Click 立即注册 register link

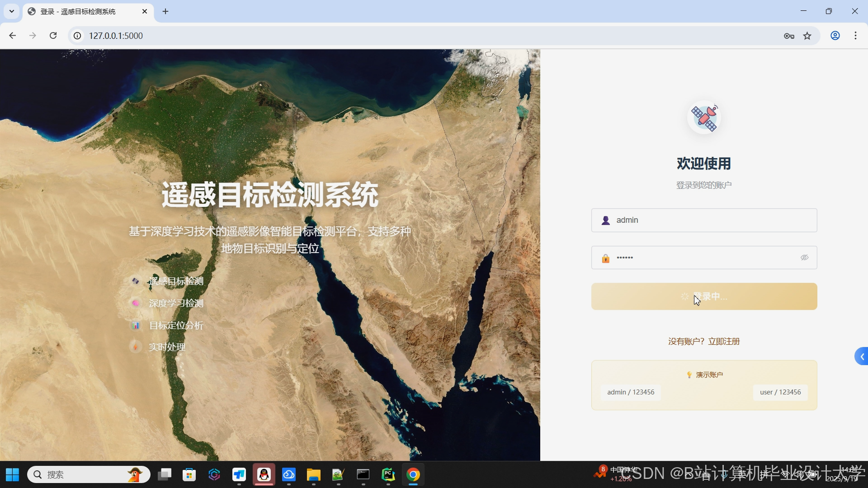724,342
